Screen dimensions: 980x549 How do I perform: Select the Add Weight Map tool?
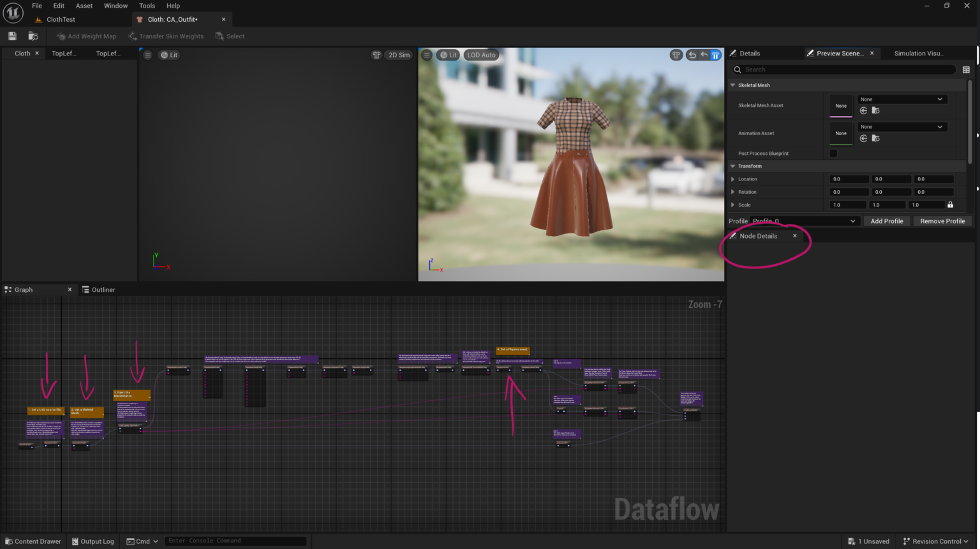pyautogui.click(x=86, y=36)
